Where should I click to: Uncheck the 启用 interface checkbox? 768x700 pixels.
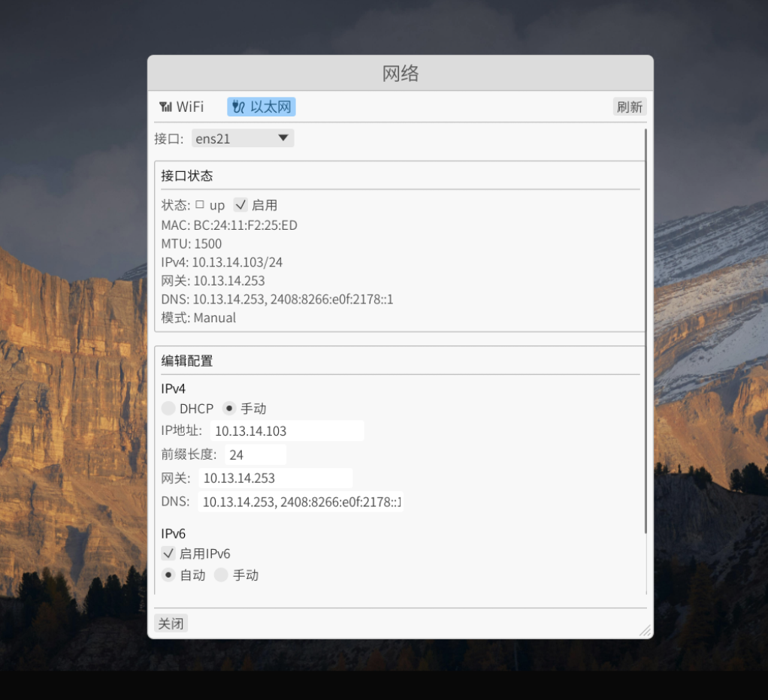[x=240, y=204]
